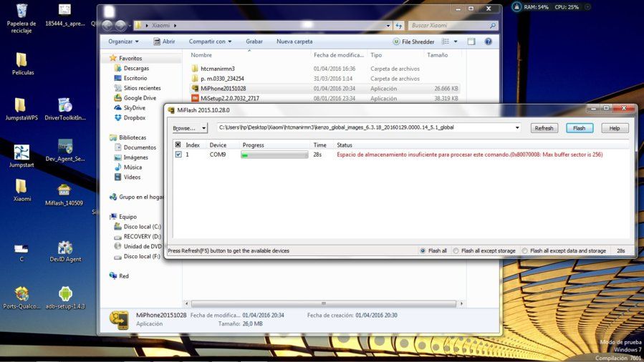Toggle the Explorer preview pane icon

tap(471, 41)
